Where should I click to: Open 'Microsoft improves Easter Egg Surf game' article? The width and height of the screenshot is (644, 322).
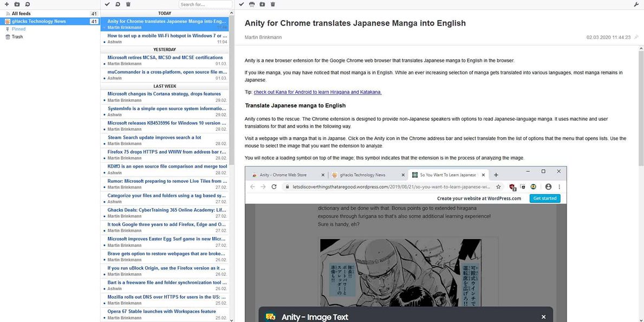[165, 242]
